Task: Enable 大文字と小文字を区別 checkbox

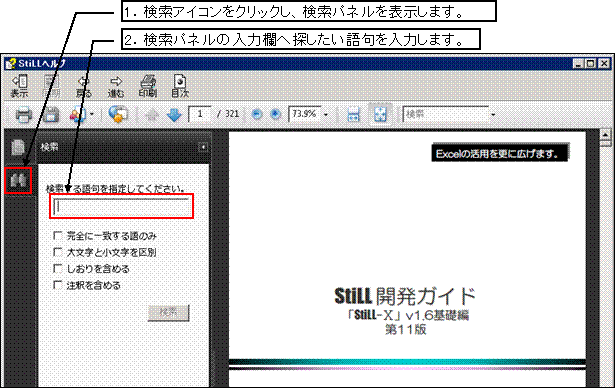Action: pos(58,252)
